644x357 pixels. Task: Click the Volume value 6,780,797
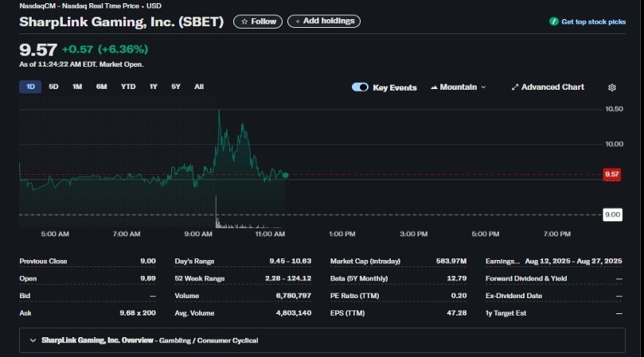pyautogui.click(x=293, y=296)
